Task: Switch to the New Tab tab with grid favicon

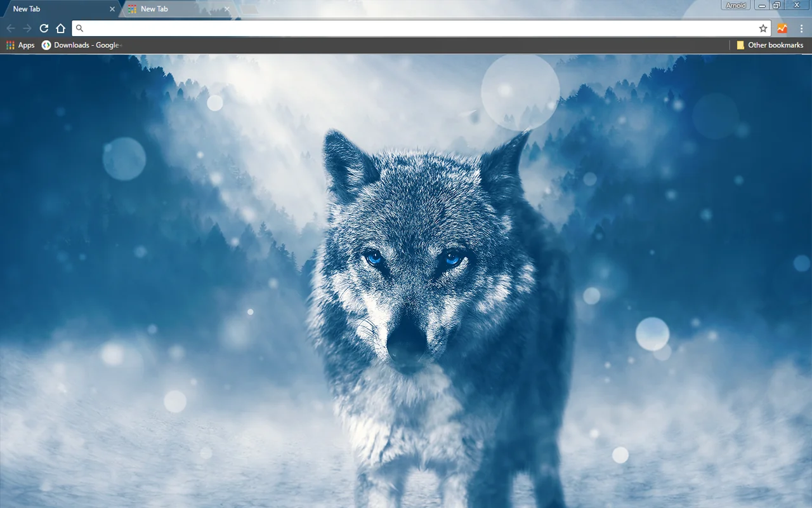Action: click(178, 9)
